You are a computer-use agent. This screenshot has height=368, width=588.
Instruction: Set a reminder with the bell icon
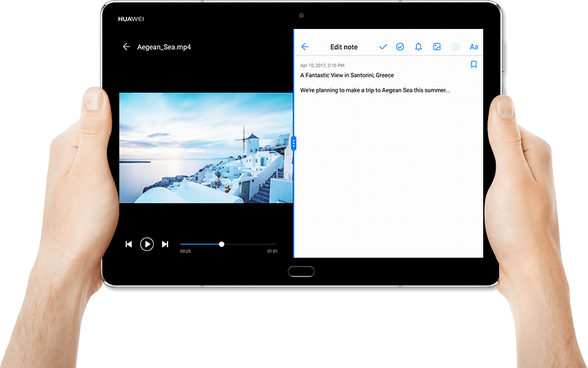tap(418, 47)
